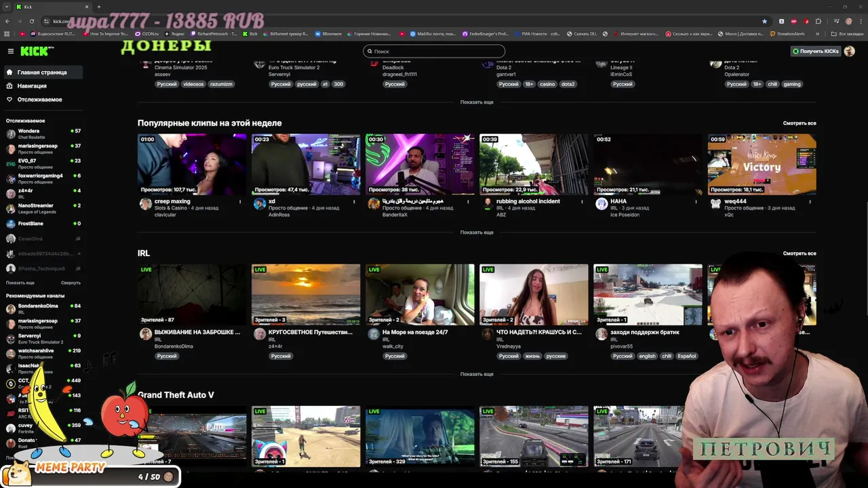This screenshot has height=488, width=868.
Task: Show more popular clips with Показать еще
Action: [x=477, y=232]
